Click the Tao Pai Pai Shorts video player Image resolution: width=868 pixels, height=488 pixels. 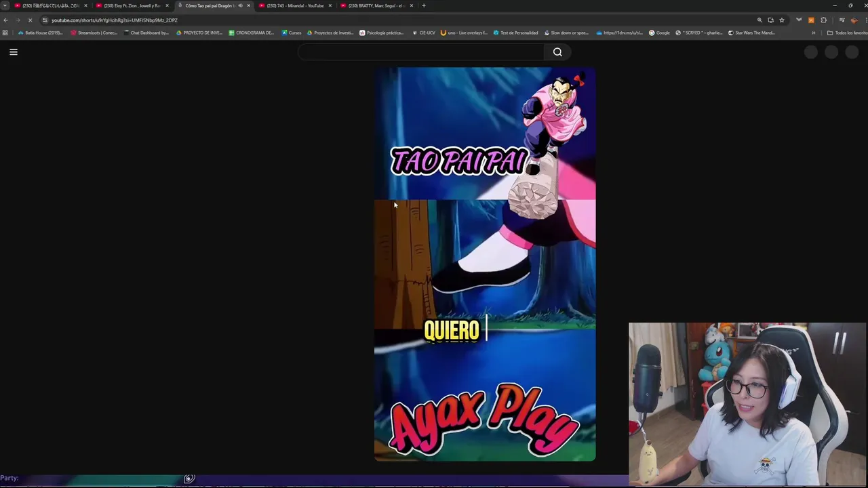(x=485, y=264)
